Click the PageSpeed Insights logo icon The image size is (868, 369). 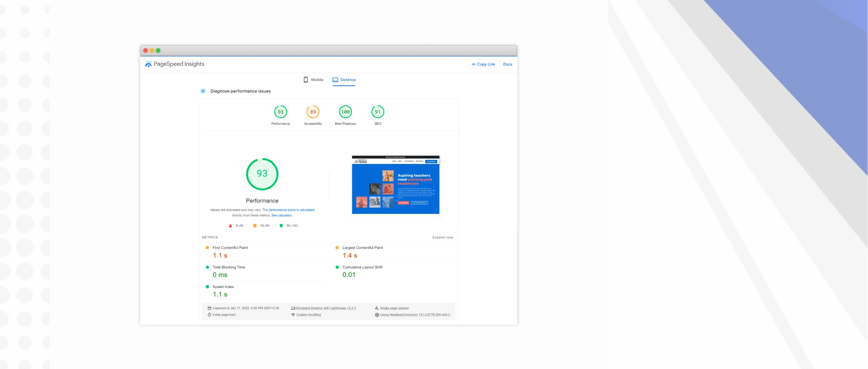(148, 64)
